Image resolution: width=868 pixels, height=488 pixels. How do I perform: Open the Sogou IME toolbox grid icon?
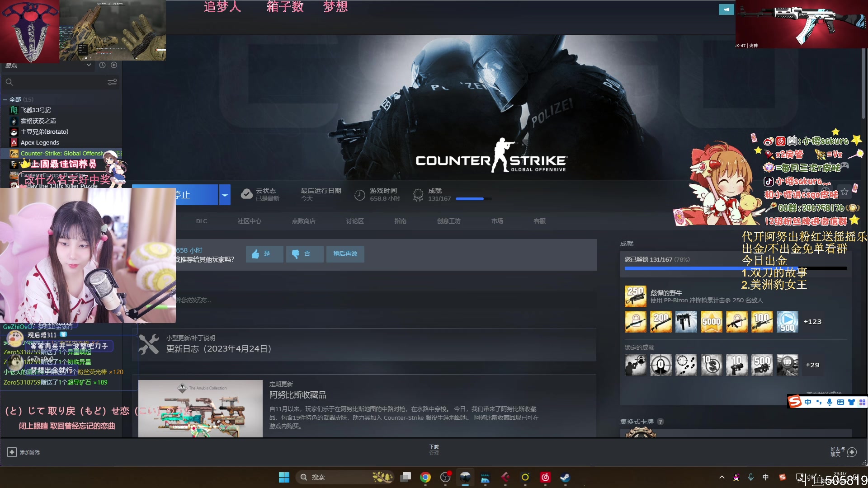(862, 402)
